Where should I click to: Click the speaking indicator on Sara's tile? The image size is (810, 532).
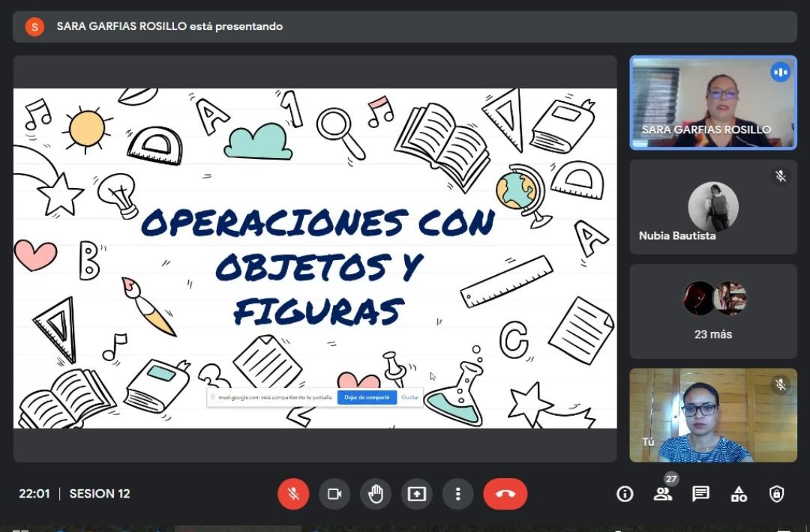[781, 72]
